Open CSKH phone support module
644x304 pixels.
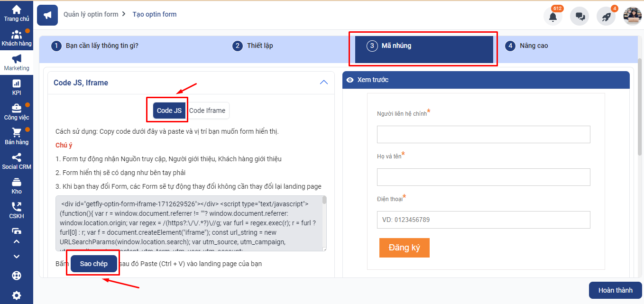(17, 211)
